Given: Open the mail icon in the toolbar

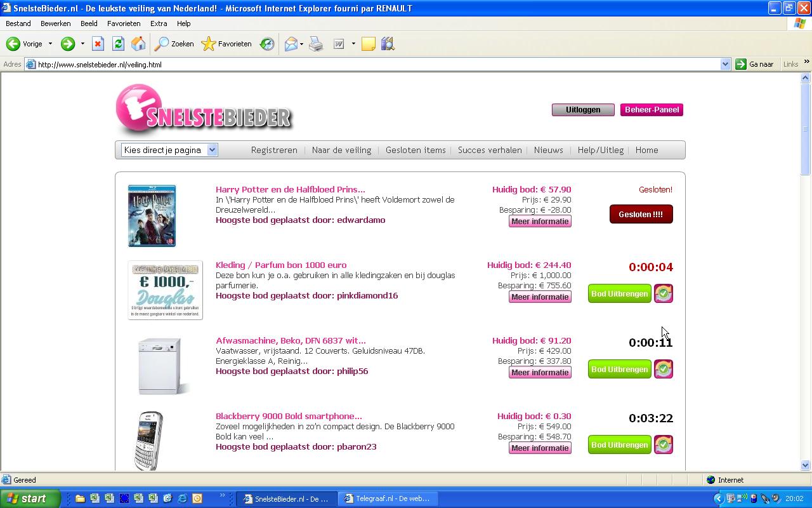Looking at the screenshot, I should pyautogui.click(x=292, y=44).
